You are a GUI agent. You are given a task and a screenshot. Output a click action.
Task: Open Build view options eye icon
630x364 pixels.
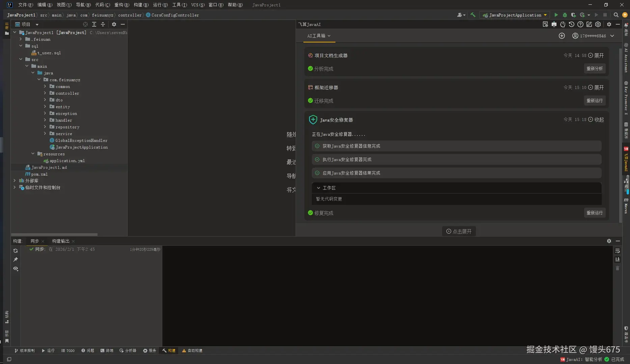click(16, 269)
